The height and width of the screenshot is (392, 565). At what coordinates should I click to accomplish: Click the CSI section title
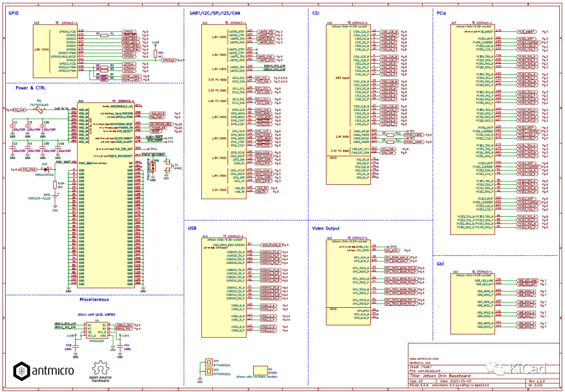(x=315, y=13)
